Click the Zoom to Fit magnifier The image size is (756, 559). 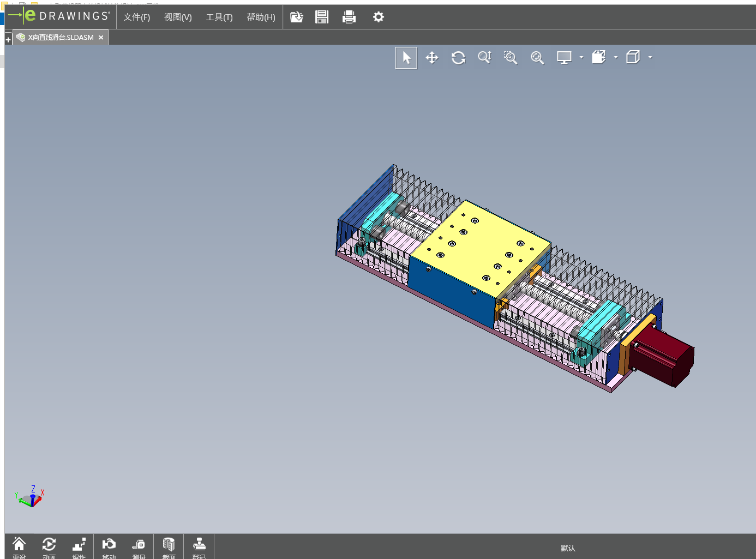tap(537, 58)
